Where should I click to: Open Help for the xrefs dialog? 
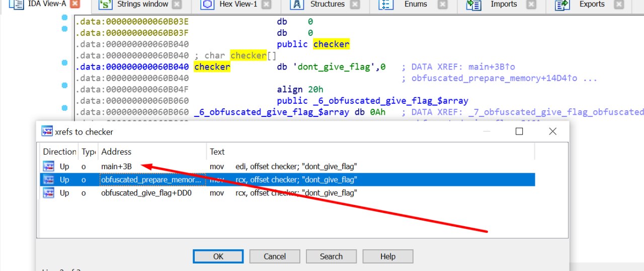pyautogui.click(x=388, y=256)
